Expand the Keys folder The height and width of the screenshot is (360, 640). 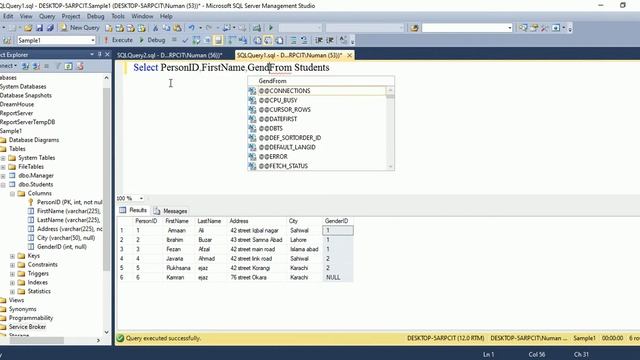(12, 256)
